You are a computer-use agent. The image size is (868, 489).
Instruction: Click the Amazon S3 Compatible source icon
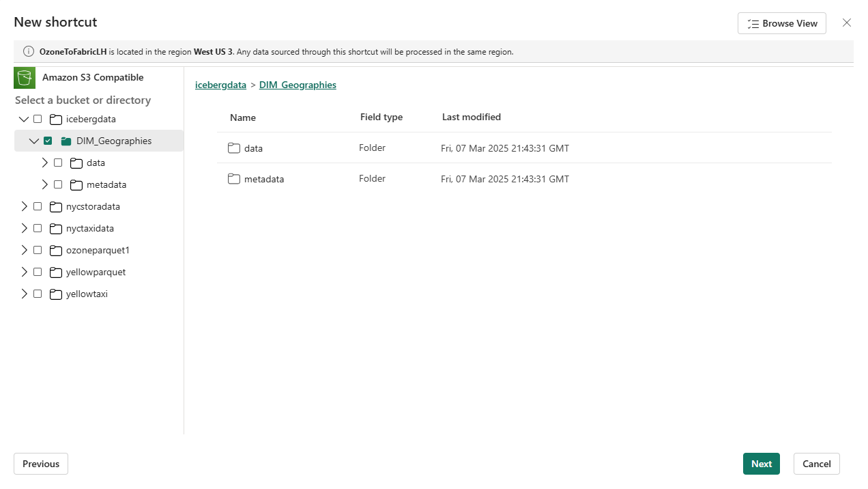(25, 78)
